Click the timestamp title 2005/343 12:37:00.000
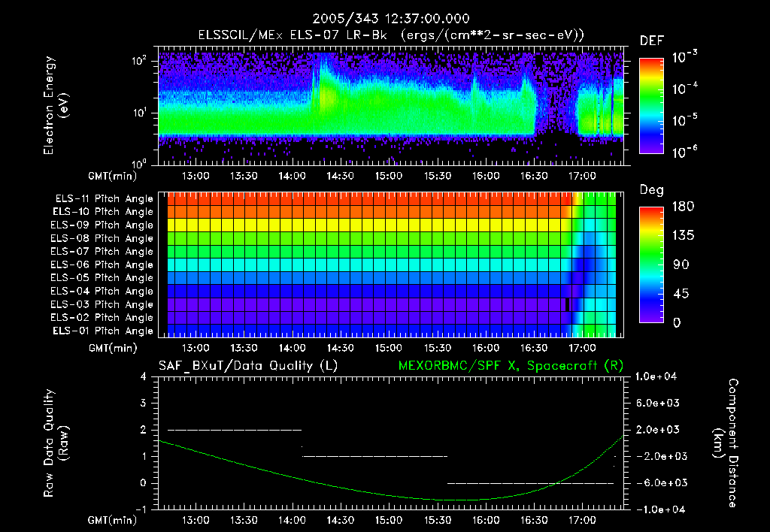The height and width of the screenshot is (532, 770). (391, 19)
